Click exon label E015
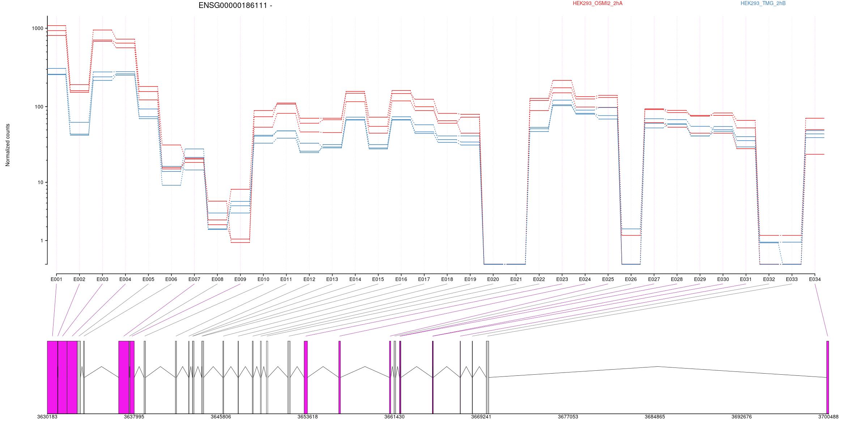 coord(378,279)
